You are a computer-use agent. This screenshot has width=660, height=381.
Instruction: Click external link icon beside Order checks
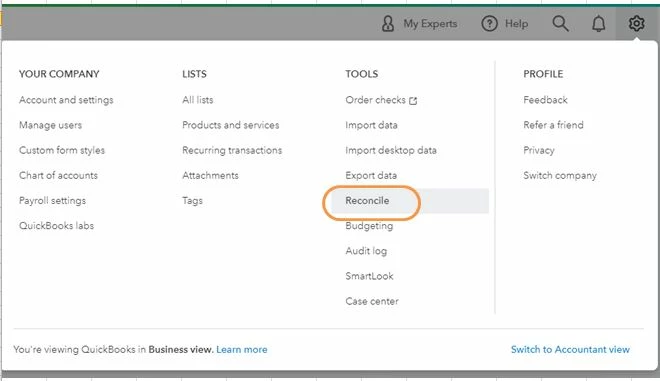(413, 101)
